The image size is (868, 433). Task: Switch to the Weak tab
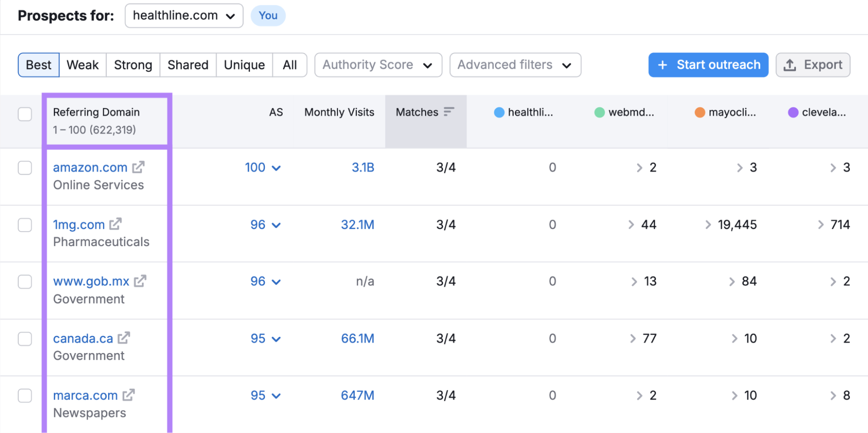pyautogui.click(x=83, y=65)
